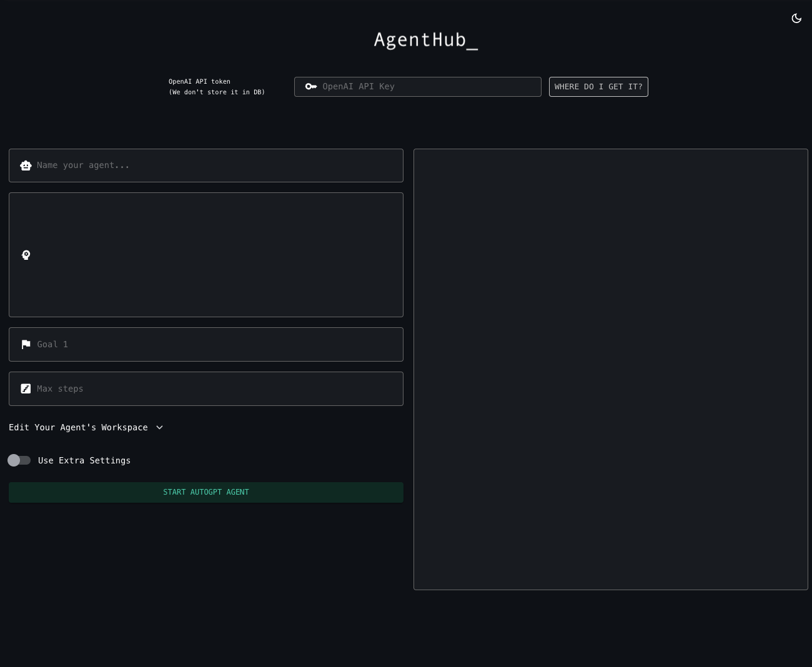Enable the Use Extra Settings switch

(19, 460)
